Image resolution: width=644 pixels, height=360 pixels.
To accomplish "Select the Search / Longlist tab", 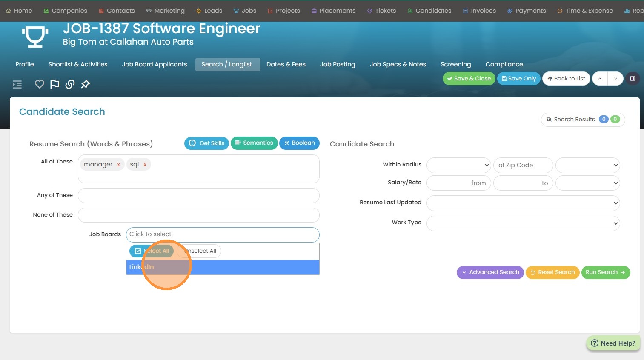I will [228, 64].
